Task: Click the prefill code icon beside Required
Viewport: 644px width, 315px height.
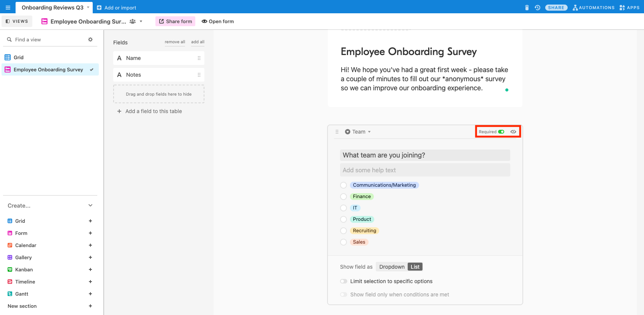Action: 513,132
